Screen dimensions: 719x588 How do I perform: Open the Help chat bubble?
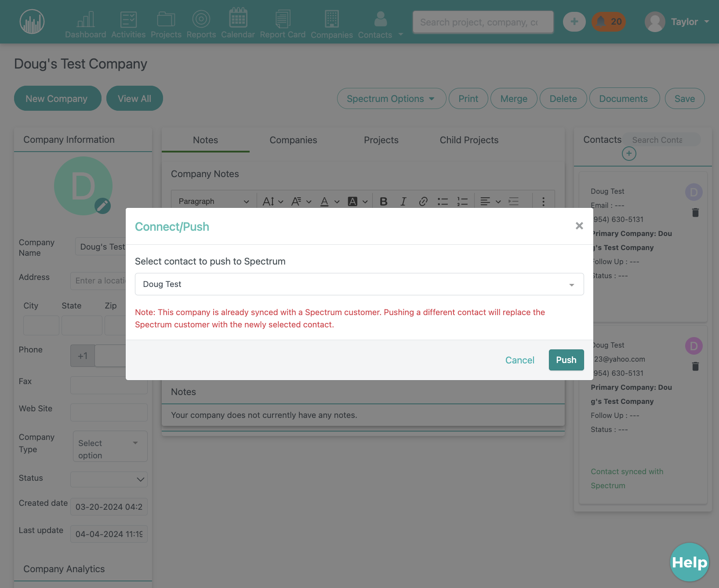[x=690, y=562]
